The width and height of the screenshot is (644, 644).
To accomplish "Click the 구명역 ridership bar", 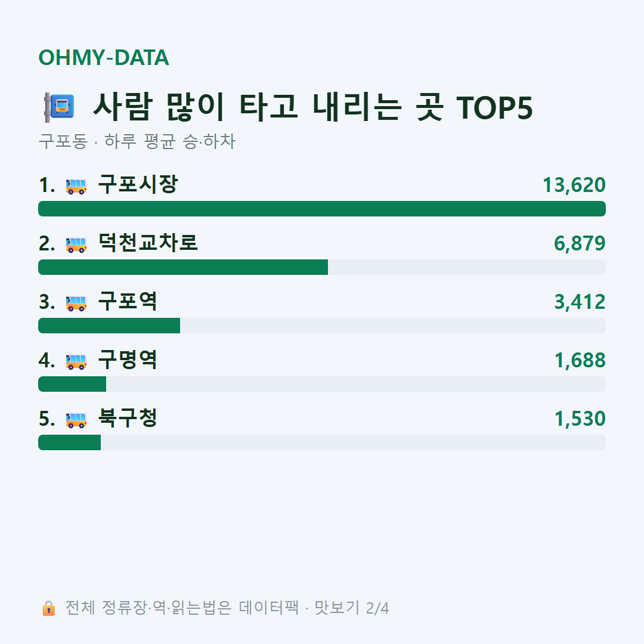I will point(322,384).
